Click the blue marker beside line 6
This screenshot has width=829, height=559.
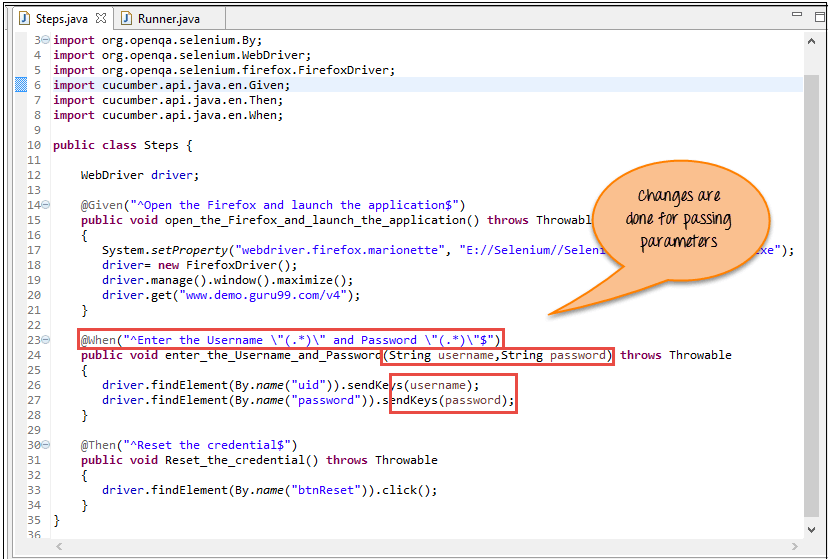pyautogui.click(x=21, y=85)
